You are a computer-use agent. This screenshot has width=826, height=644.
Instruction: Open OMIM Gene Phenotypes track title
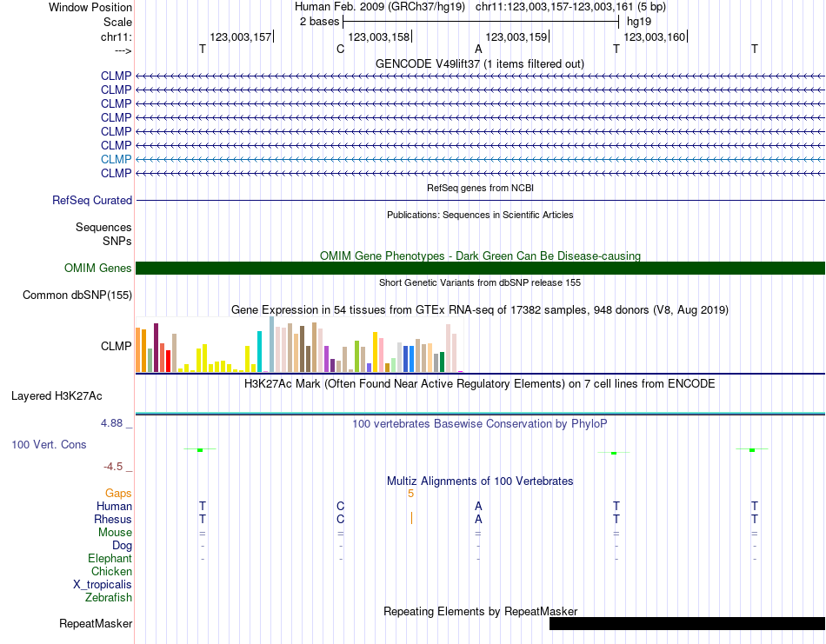[x=480, y=256]
